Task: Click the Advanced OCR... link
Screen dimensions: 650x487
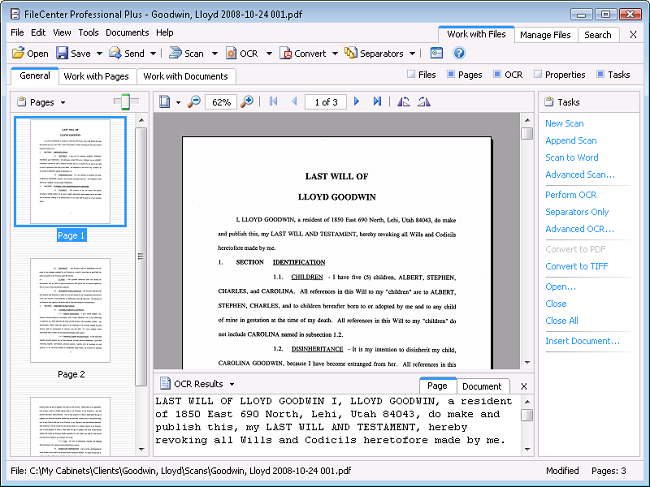Action: 580,229
